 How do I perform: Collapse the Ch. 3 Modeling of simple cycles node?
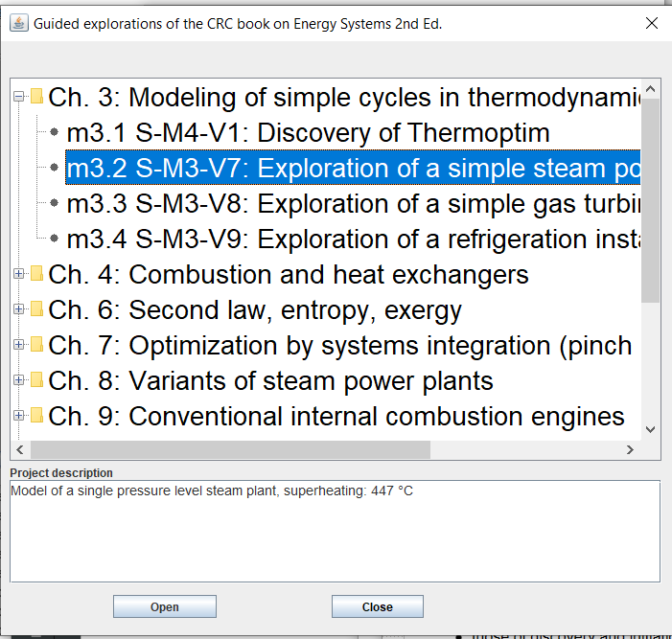[18, 97]
